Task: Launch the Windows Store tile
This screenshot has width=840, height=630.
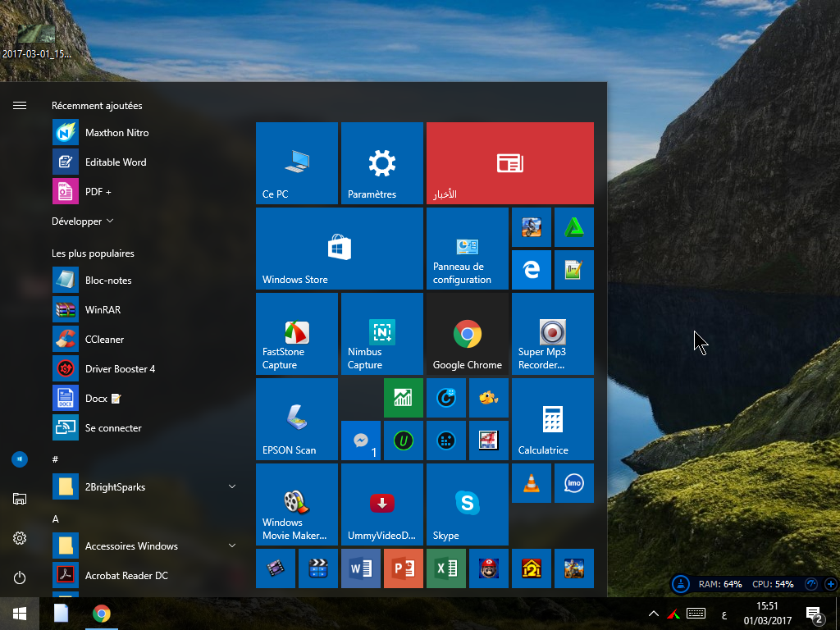Action: pos(339,249)
